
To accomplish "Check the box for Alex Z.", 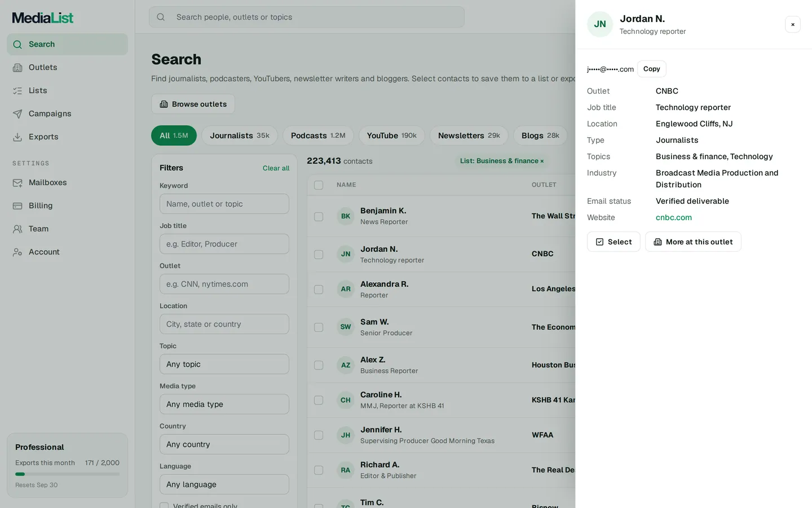I will click(319, 365).
